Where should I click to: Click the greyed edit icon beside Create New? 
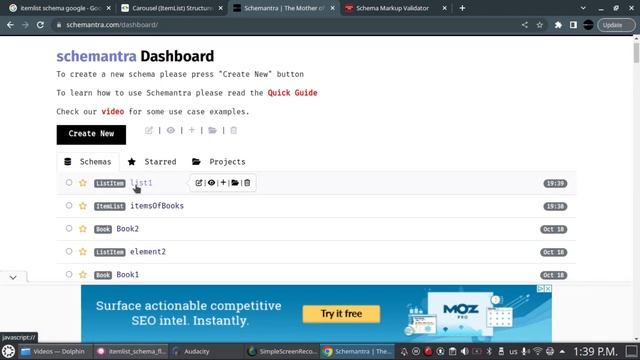click(x=149, y=130)
